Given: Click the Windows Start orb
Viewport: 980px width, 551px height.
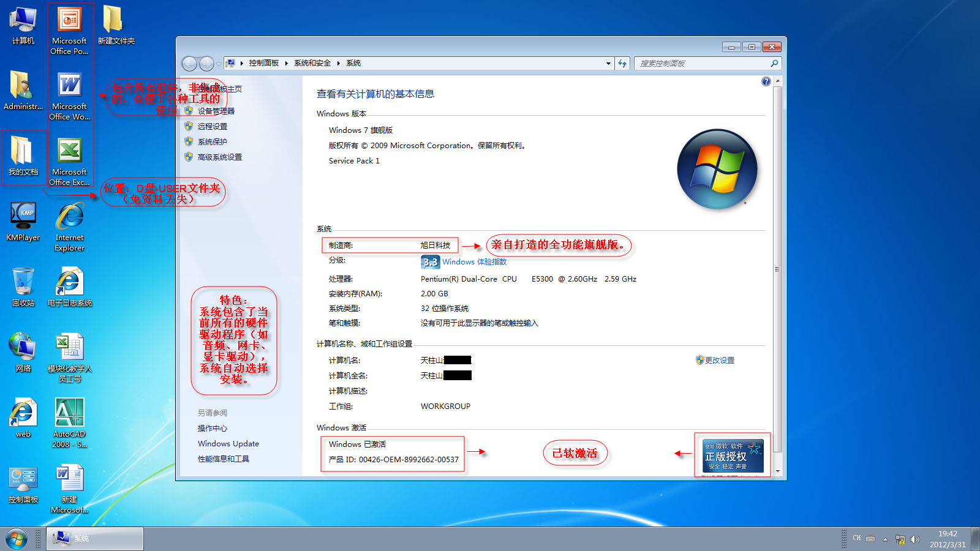Looking at the screenshot, I should [17, 539].
